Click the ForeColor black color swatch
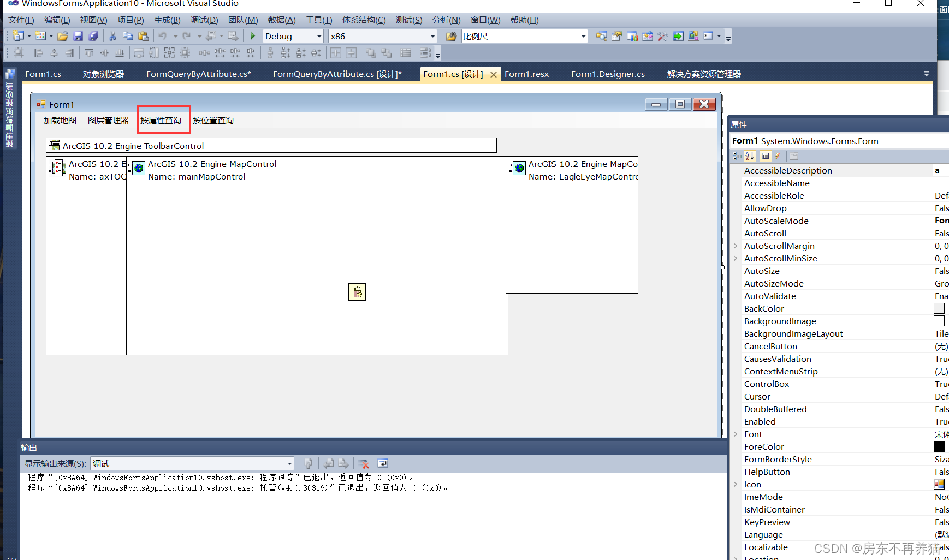The image size is (949, 560). coord(939,446)
